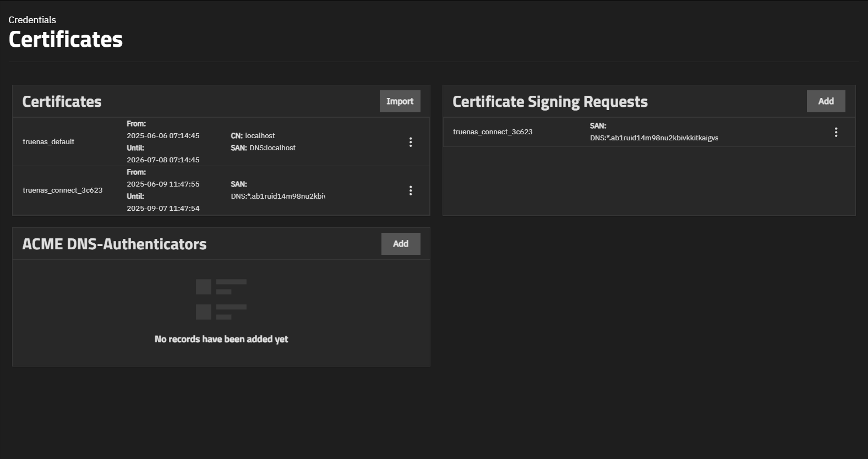
Task: Add a new Certificate Signing Request
Action: (826, 101)
